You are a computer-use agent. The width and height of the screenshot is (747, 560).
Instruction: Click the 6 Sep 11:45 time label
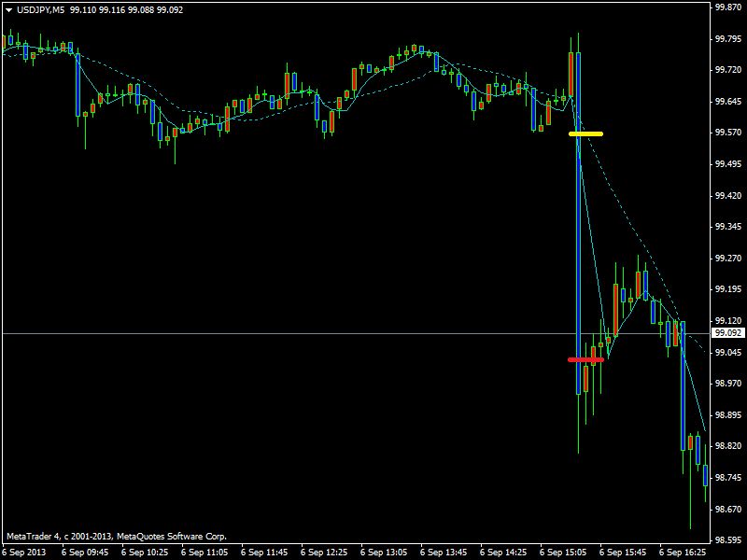(x=264, y=553)
